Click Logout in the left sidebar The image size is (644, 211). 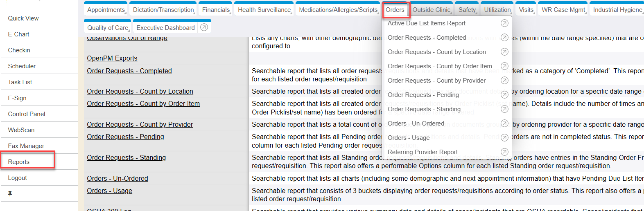[18, 178]
